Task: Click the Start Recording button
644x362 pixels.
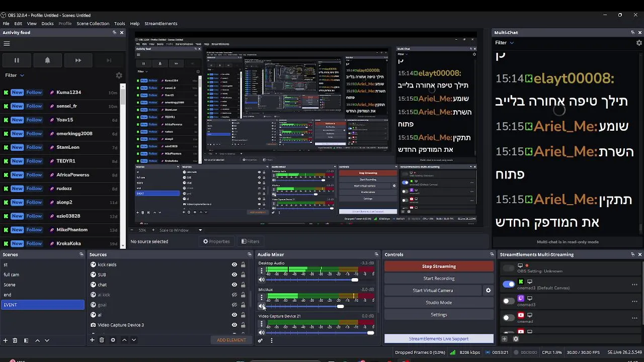Action: (x=439, y=279)
